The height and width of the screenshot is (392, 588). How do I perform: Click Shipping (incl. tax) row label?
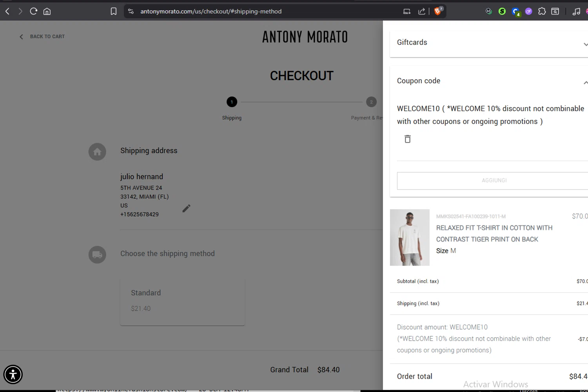coord(418,303)
